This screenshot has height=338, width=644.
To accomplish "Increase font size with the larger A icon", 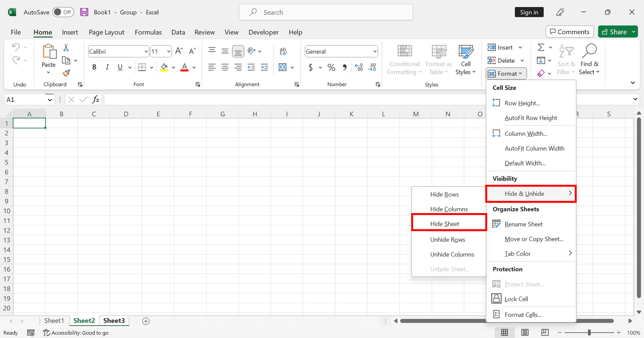I will click(x=179, y=51).
